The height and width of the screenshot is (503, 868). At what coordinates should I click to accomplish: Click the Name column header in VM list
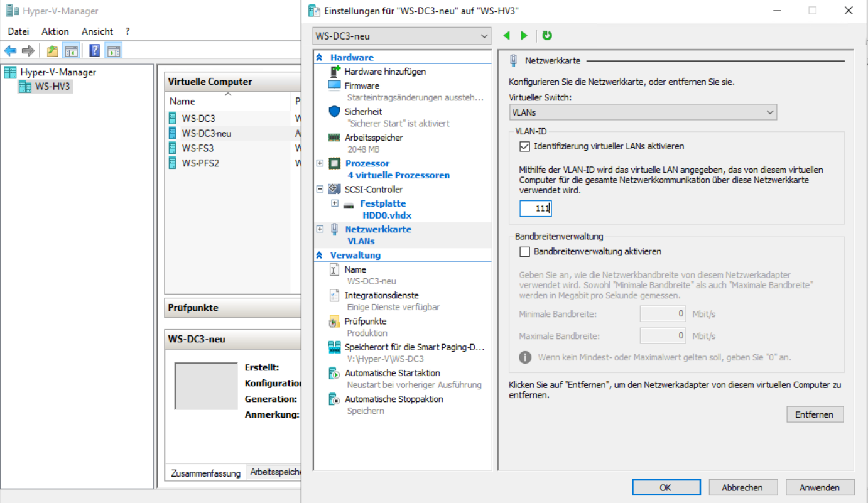[227, 101]
